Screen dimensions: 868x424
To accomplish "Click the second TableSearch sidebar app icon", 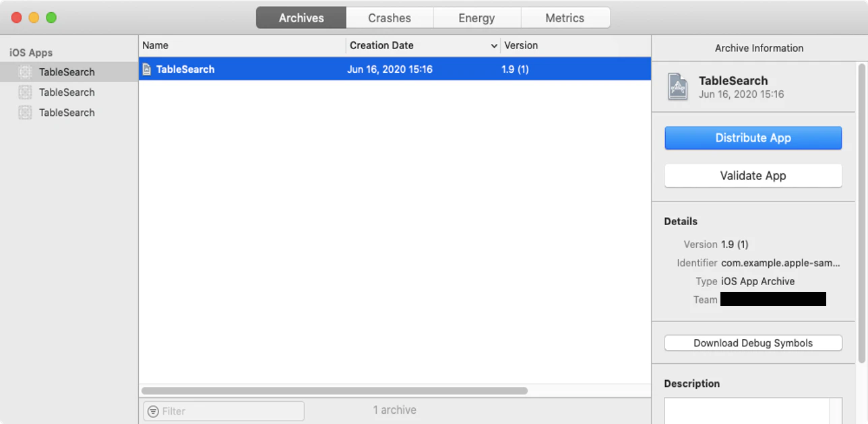I will pos(25,92).
